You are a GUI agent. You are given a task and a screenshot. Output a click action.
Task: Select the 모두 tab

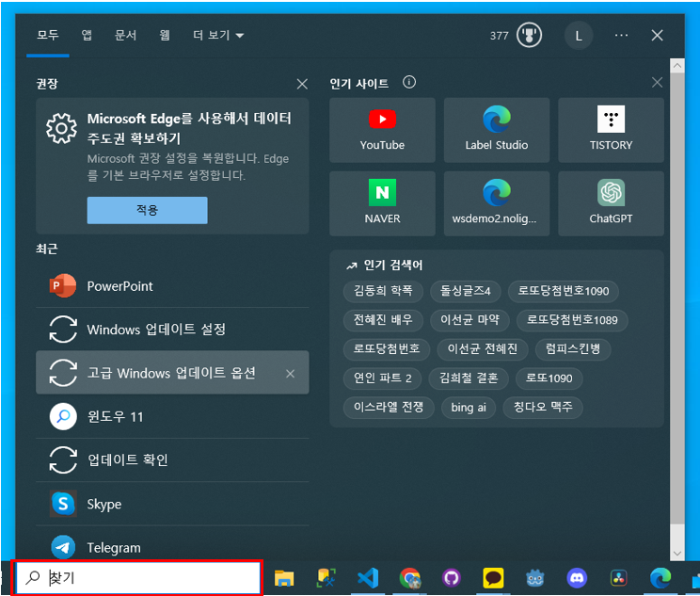(x=48, y=35)
